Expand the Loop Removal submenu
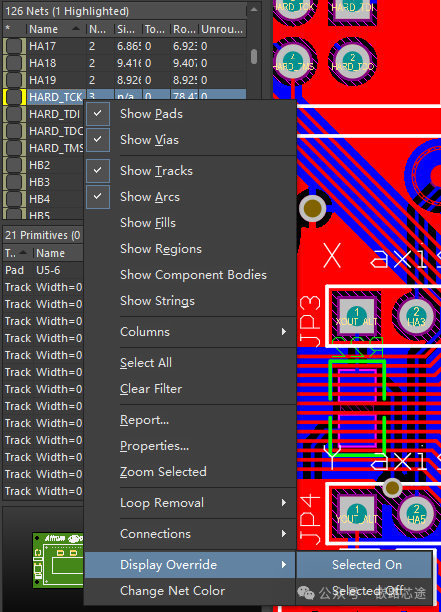Viewport: 441px width, 612px height. pos(190,503)
